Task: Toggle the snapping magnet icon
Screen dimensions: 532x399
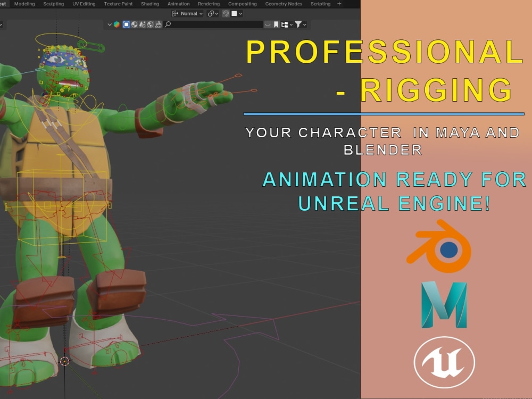Action: 226,14
